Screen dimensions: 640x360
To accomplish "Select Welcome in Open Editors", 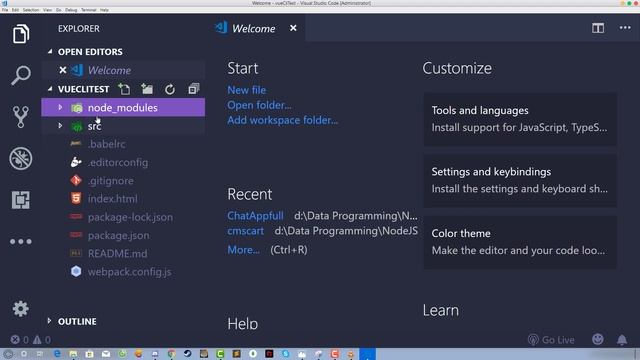I will (x=123, y=70).
